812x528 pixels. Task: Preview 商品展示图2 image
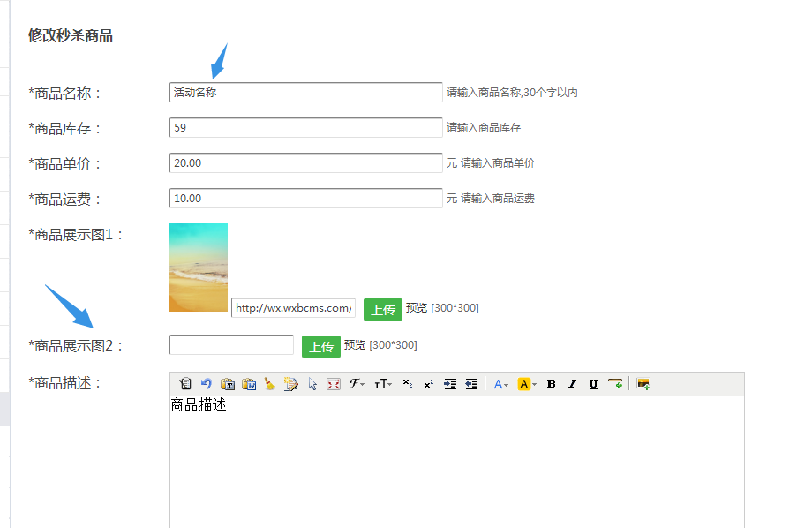point(355,345)
